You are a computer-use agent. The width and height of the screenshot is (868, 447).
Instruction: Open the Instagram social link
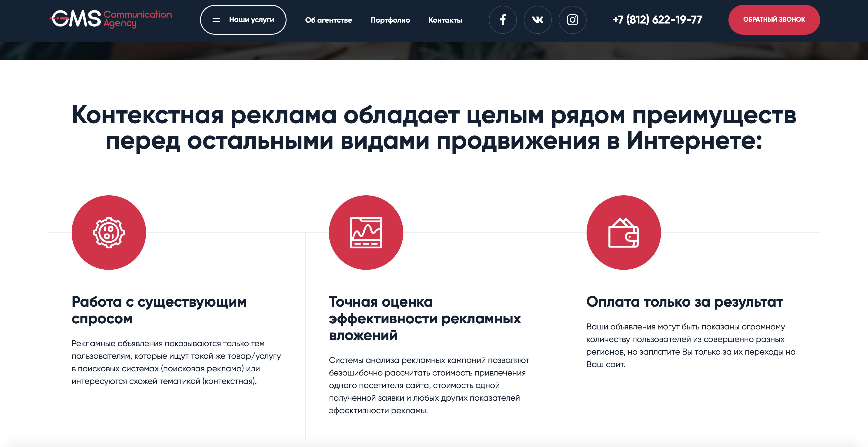click(x=572, y=20)
